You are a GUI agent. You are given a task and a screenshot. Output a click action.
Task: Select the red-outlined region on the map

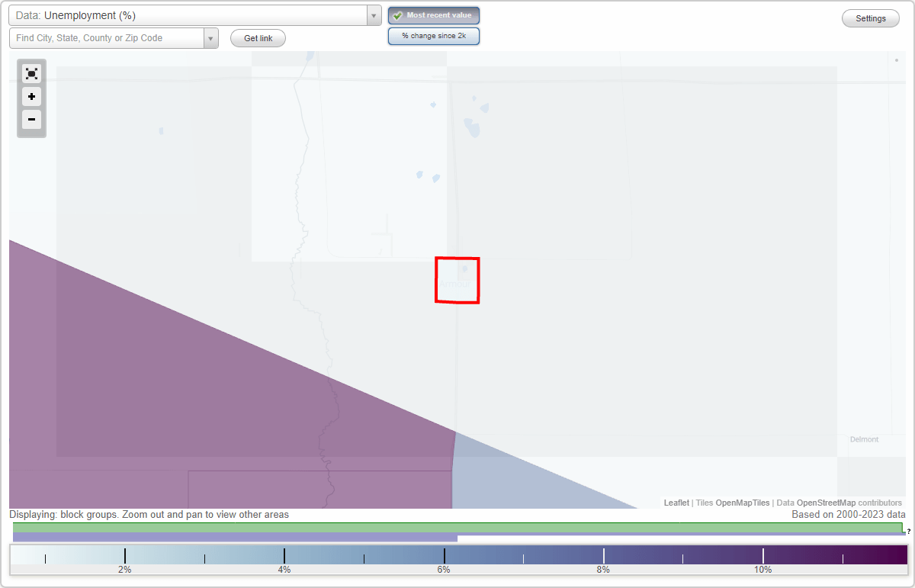pyautogui.click(x=457, y=280)
